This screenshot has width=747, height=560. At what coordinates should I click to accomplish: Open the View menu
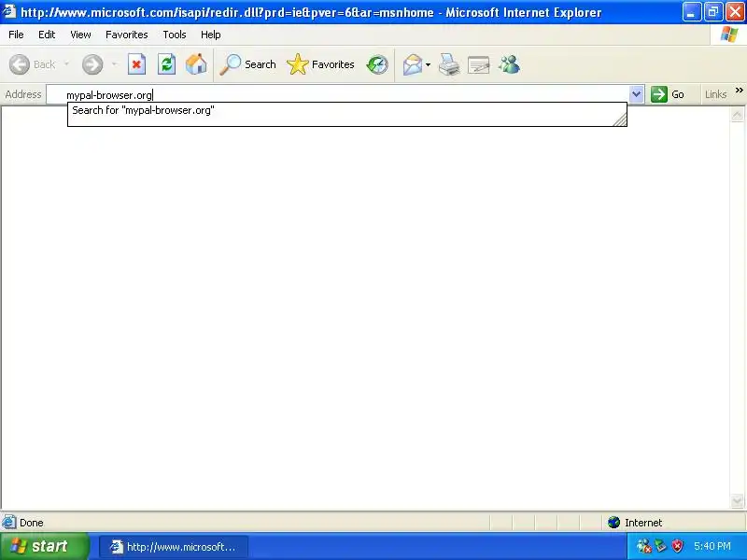click(80, 35)
